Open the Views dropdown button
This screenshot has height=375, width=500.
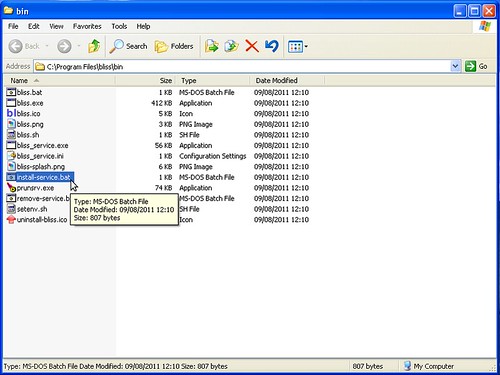tap(298, 47)
